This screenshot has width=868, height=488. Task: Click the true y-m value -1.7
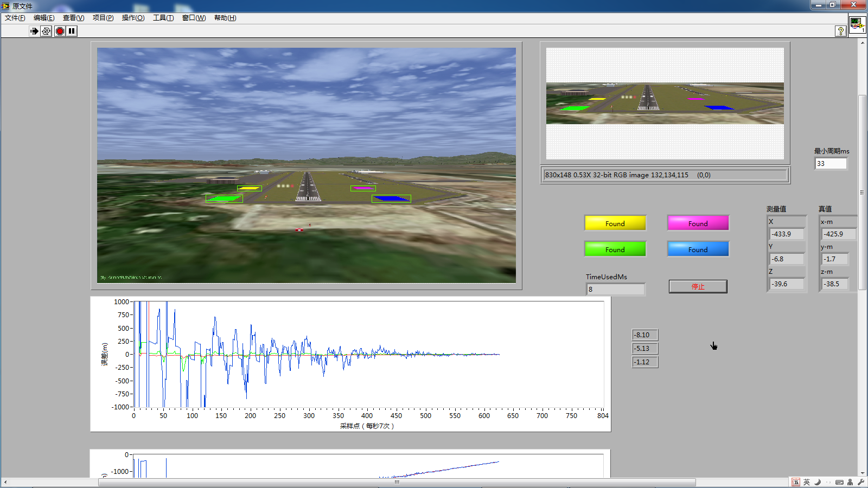coord(835,259)
